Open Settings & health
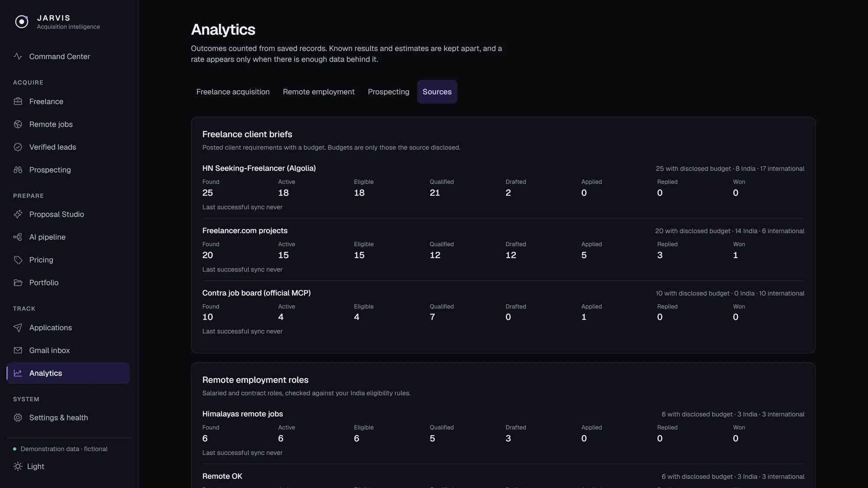 click(x=68, y=418)
